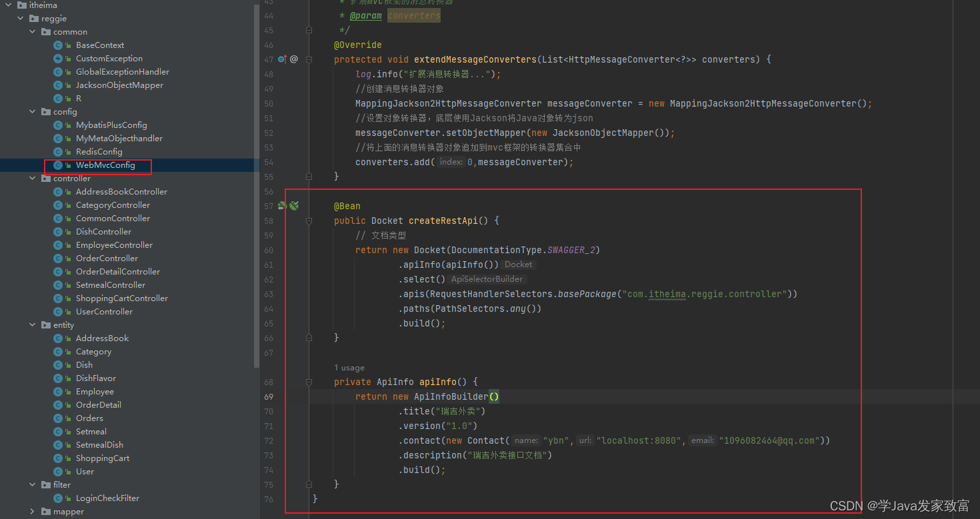980x519 pixels.
Task: Click the class icon beside UserController
Action: 58,312
